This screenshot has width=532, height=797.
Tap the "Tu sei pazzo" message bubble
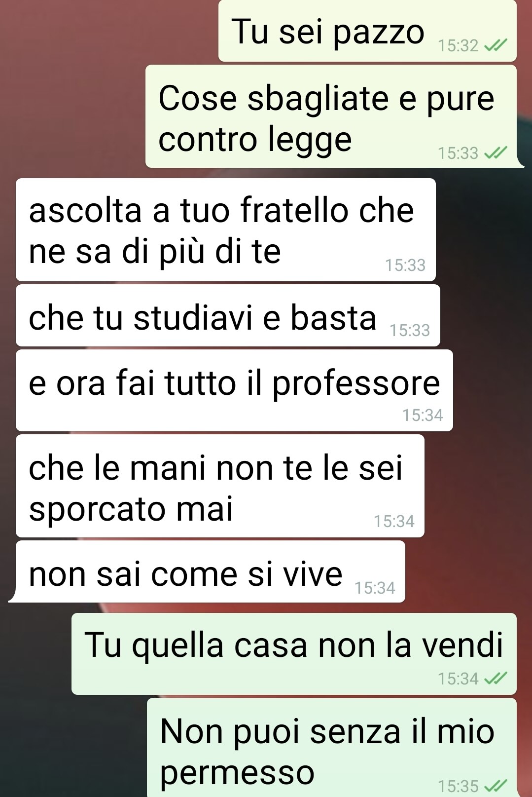[367, 31]
